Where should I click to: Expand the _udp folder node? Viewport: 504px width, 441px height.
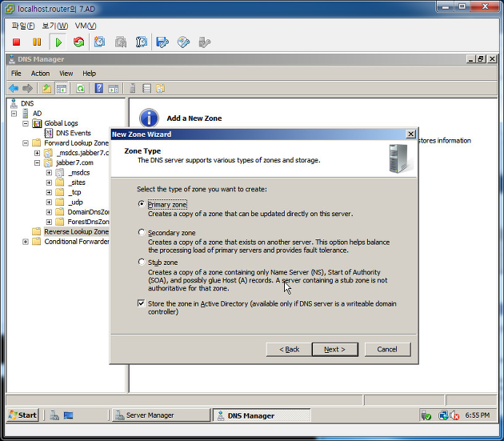[x=49, y=202]
